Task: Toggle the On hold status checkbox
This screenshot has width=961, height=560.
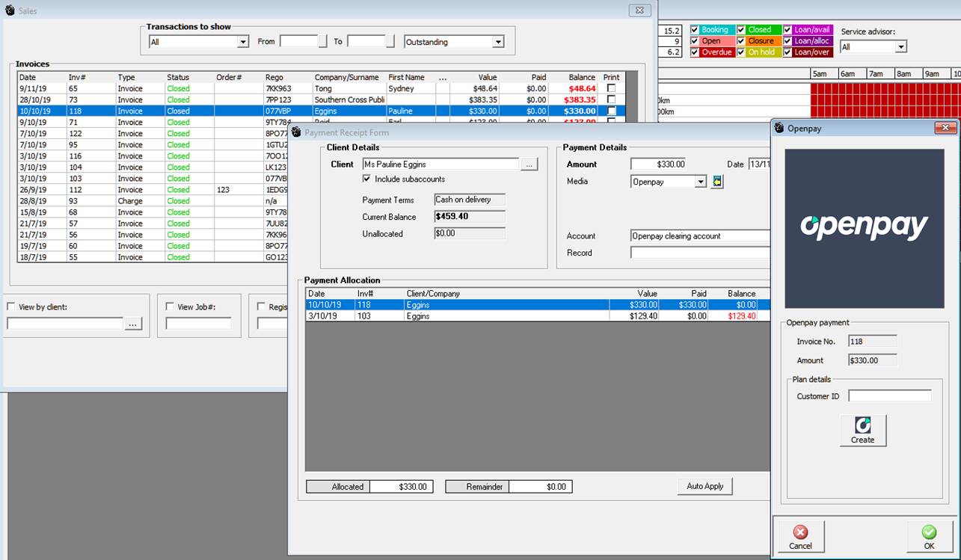Action: point(741,52)
